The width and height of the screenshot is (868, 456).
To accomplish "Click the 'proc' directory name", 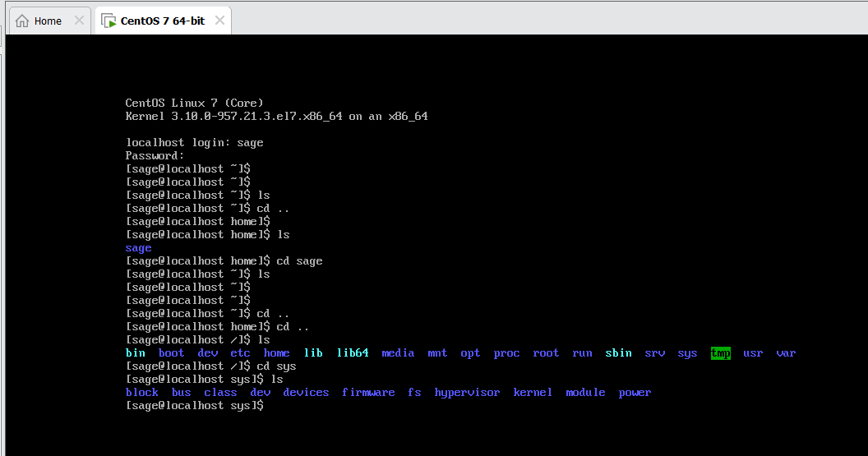I will pyautogui.click(x=506, y=353).
